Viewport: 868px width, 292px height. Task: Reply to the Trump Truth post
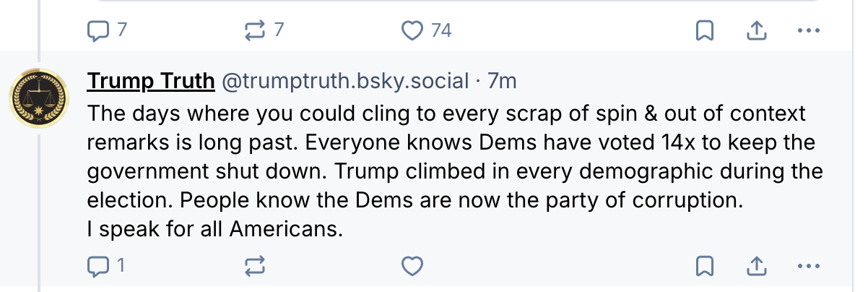coord(96,266)
